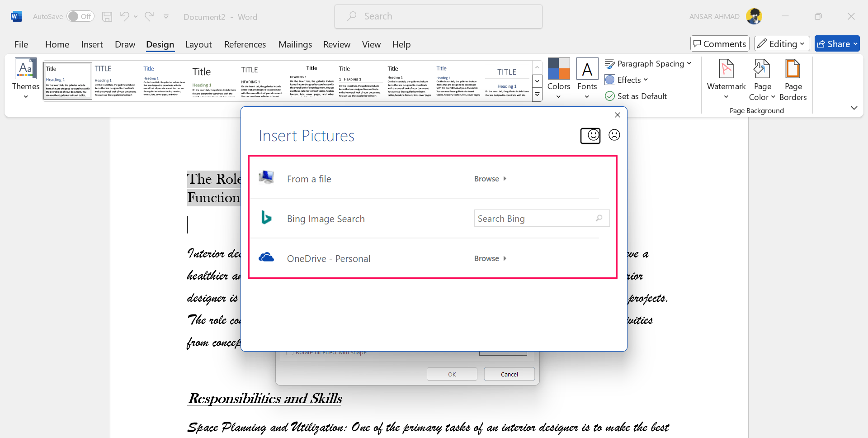868x438 pixels.
Task: Open the Share dropdown button
Action: point(837,44)
